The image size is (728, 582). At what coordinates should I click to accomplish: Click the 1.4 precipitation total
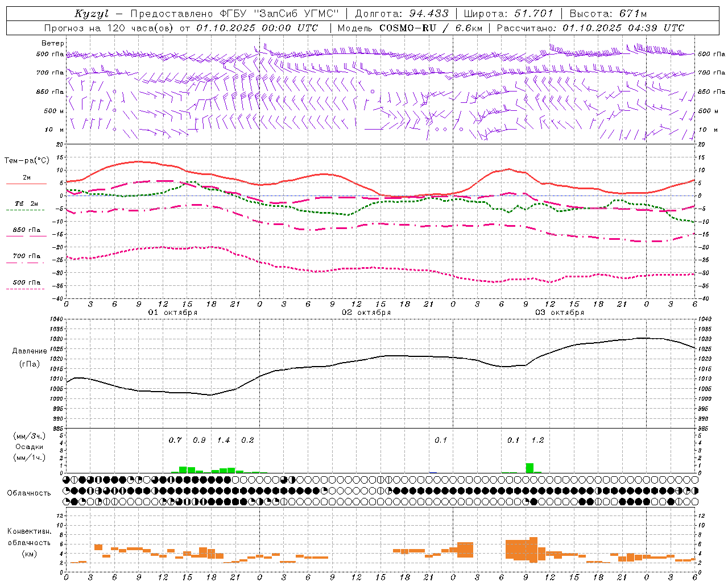pyautogui.click(x=224, y=440)
